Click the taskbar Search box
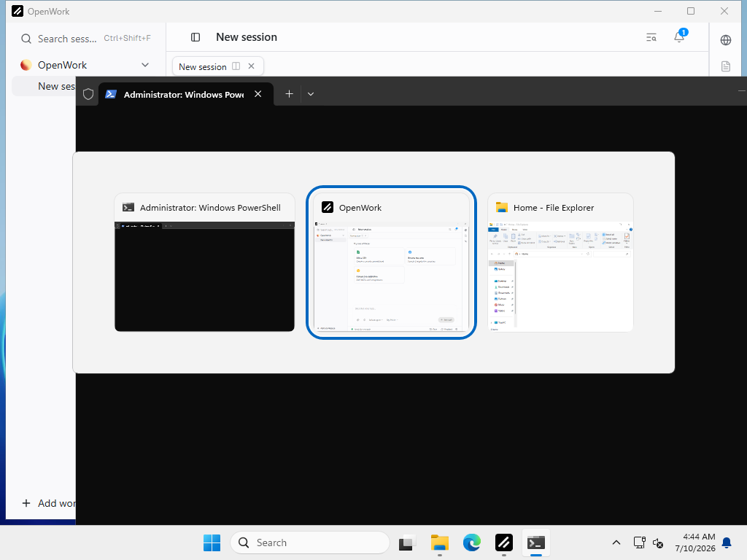Viewport: 747px width, 560px height. click(310, 542)
